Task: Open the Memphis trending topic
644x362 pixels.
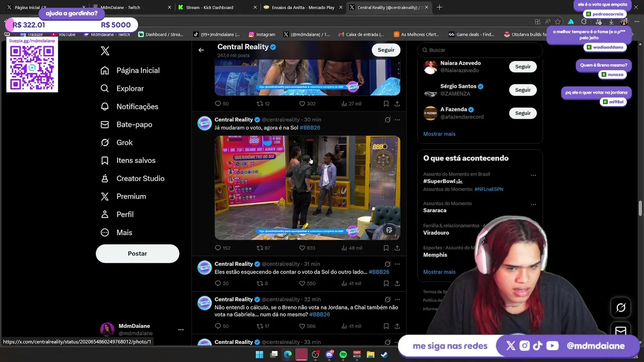Action: tap(435, 254)
